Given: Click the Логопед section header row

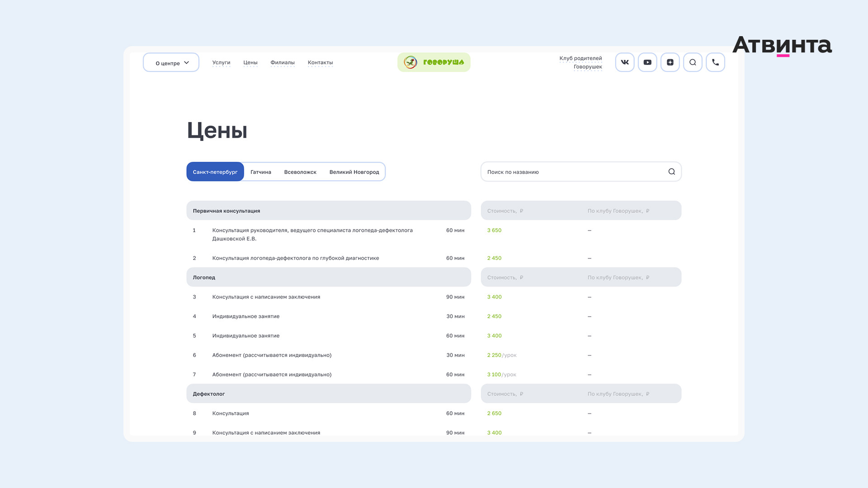Looking at the screenshot, I should (328, 277).
